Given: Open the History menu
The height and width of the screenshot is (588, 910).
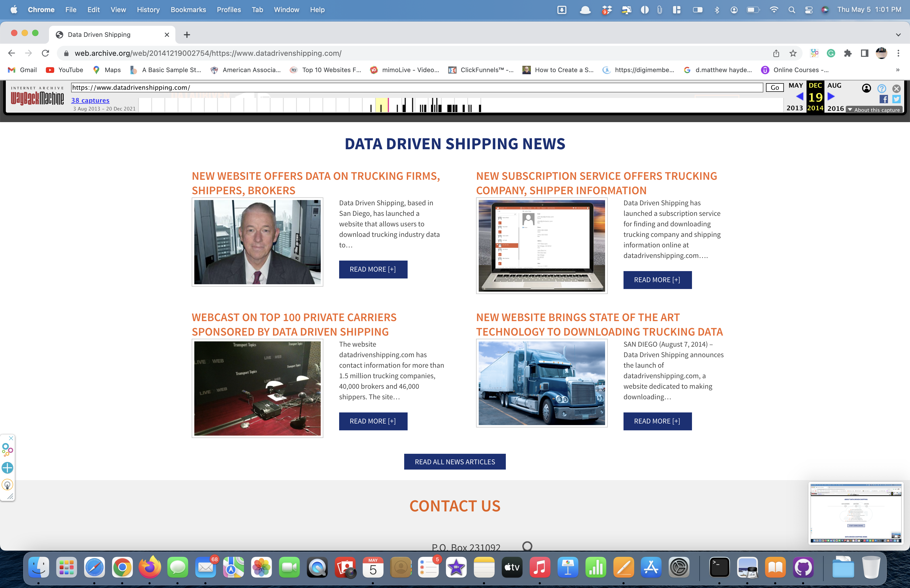Looking at the screenshot, I should tap(148, 10).
